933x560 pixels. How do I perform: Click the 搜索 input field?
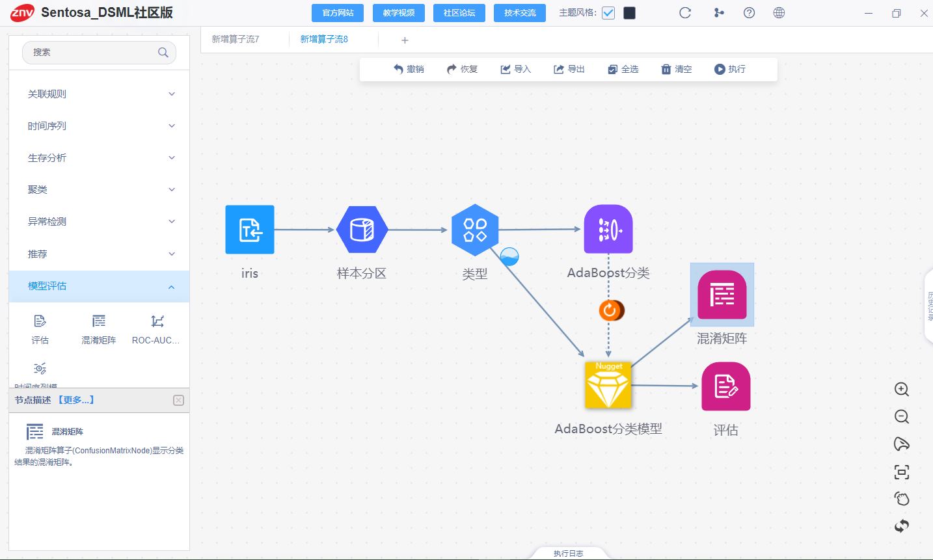(99, 53)
